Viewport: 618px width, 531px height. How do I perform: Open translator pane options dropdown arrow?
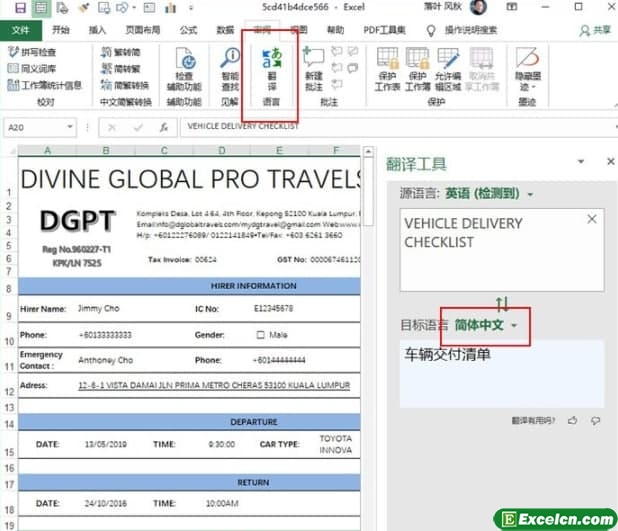point(581,161)
